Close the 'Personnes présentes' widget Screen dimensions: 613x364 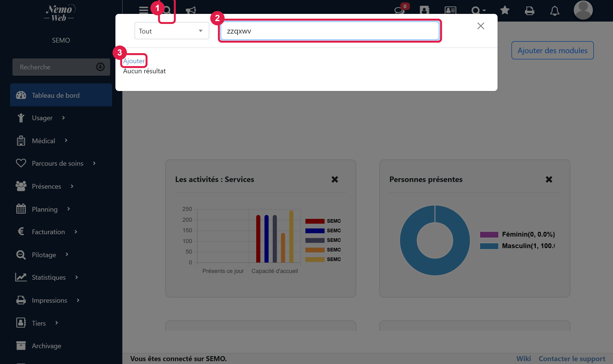549,180
